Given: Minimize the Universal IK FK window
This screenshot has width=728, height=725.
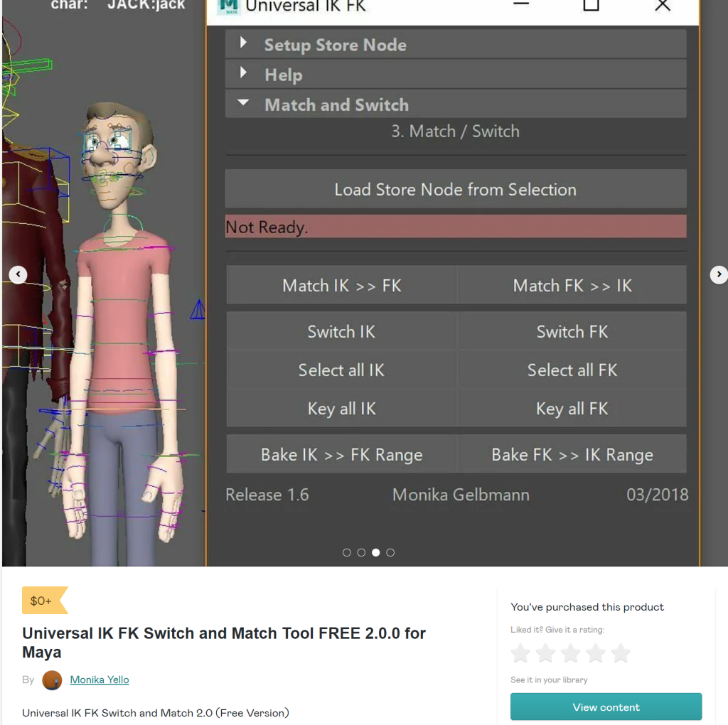Looking at the screenshot, I should pos(521,5).
